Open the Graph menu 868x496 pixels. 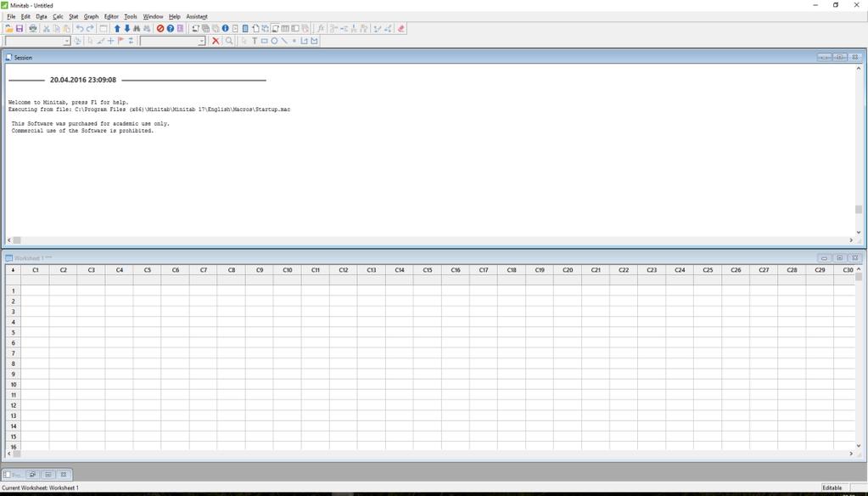(x=92, y=17)
